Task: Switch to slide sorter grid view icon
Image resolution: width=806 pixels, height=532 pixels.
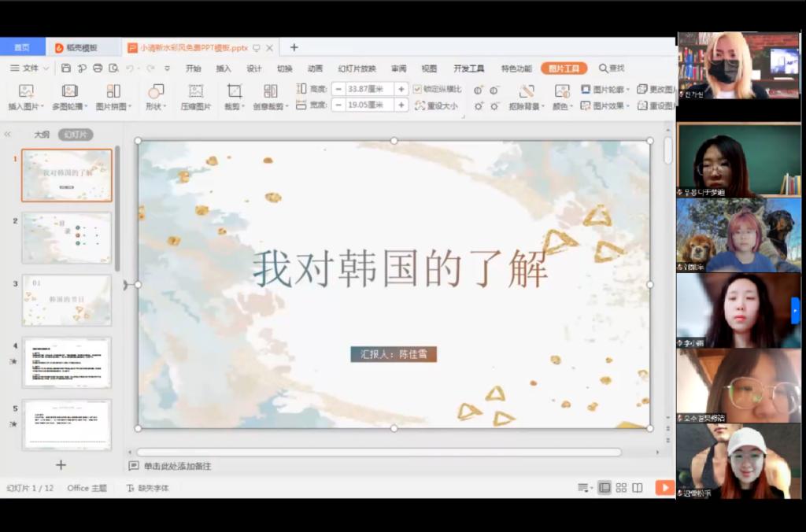Action: (x=621, y=488)
